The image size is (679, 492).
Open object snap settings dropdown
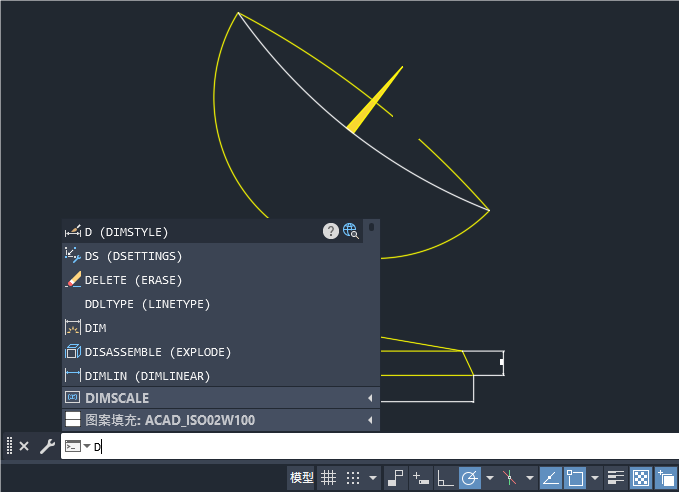pyautogui.click(x=595, y=478)
